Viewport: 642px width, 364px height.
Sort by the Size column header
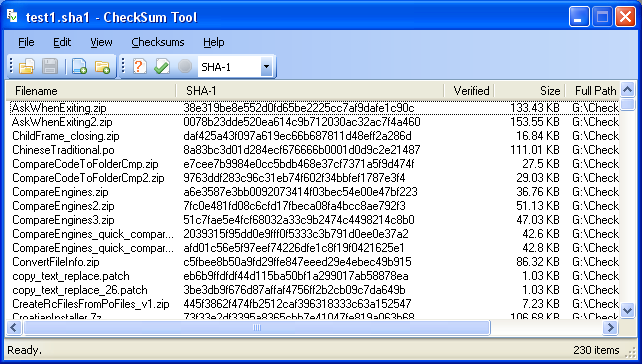pyautogui.click(x=530, y=90)
